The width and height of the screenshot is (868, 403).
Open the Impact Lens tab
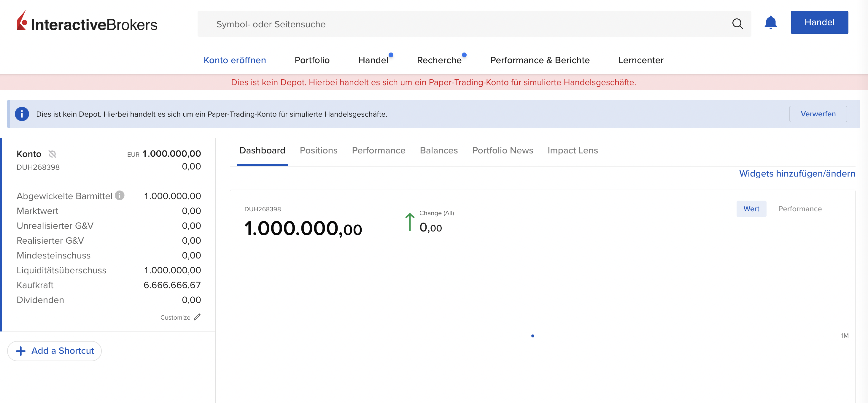click(x=573, y=151)
